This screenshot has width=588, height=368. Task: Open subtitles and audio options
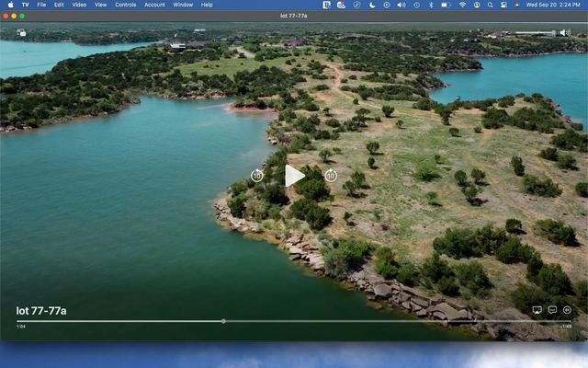click(x=552, y=310)
